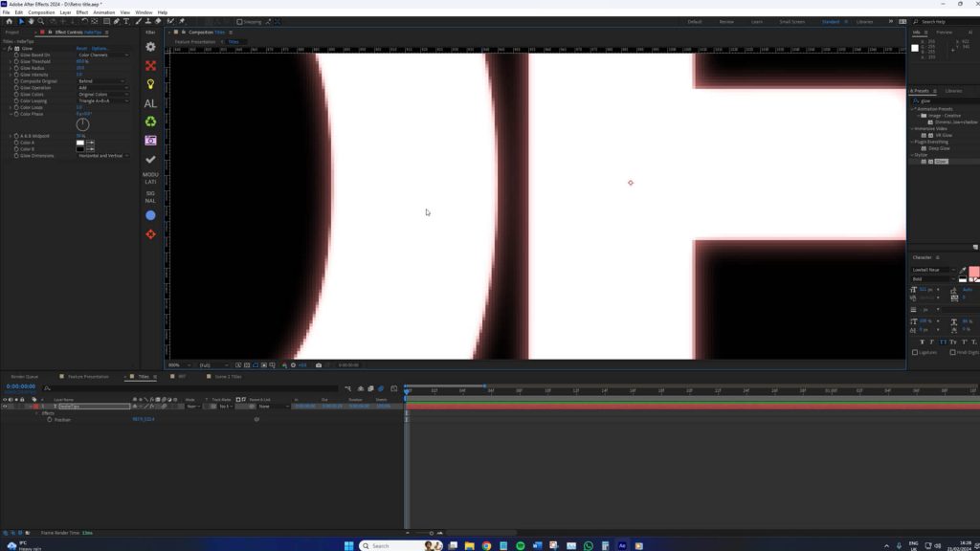
Task: Toggle the Glow Threshold stopwatch
Action: point(16,61)
